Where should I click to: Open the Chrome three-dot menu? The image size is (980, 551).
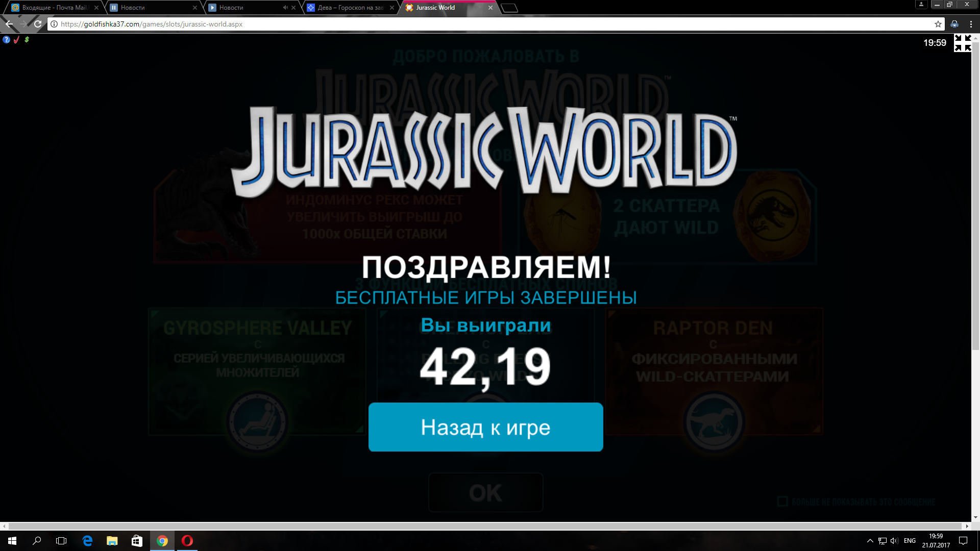coord(971,24)
